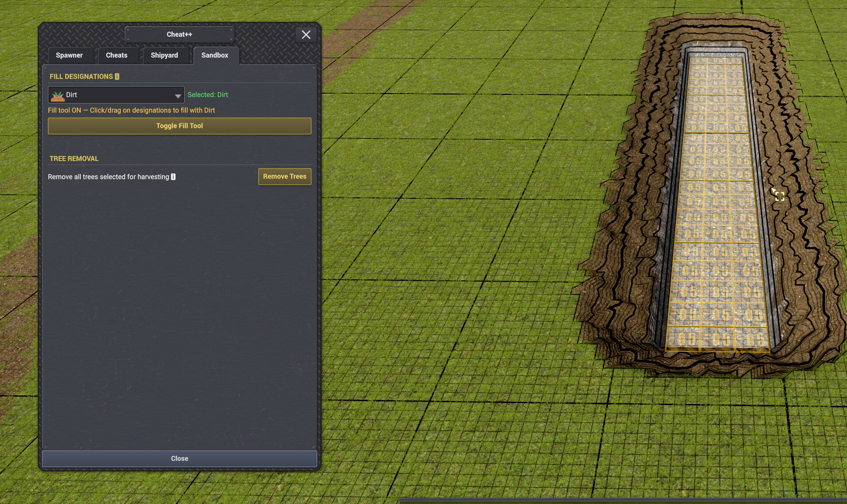This screenshot has width=847, height=504.
Task: Click the info icon beside tree removal text
Action: (x=173, y=177)
